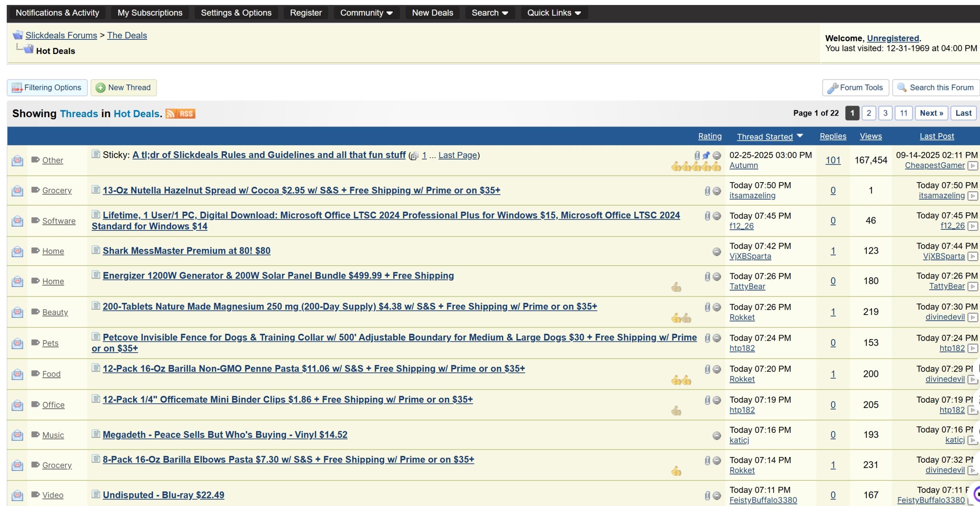Click the gray round icon on Megadeth row
The width and height of the screenshot is (980, 506).
pos(717,435)
